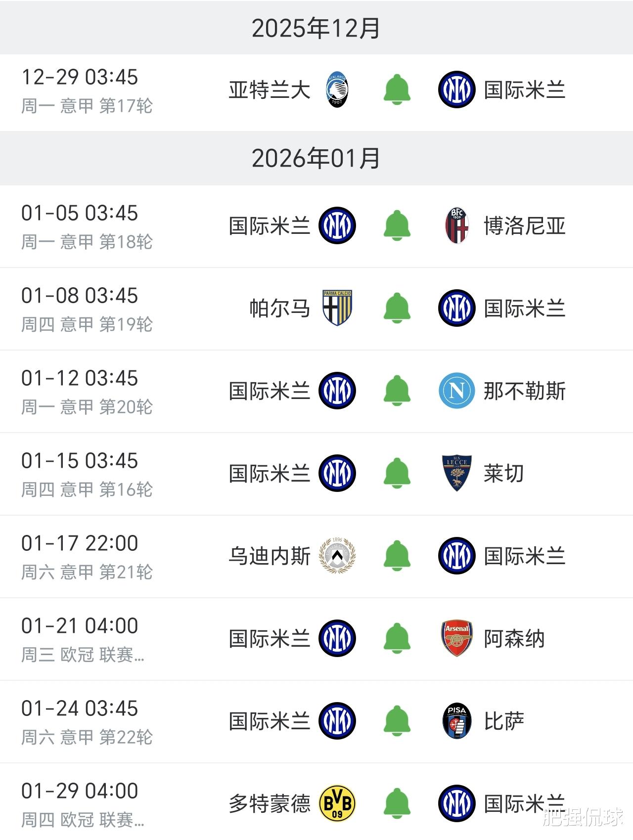Open the 那不勒斯 team name link
633x840 pixels.
(524, 391)
